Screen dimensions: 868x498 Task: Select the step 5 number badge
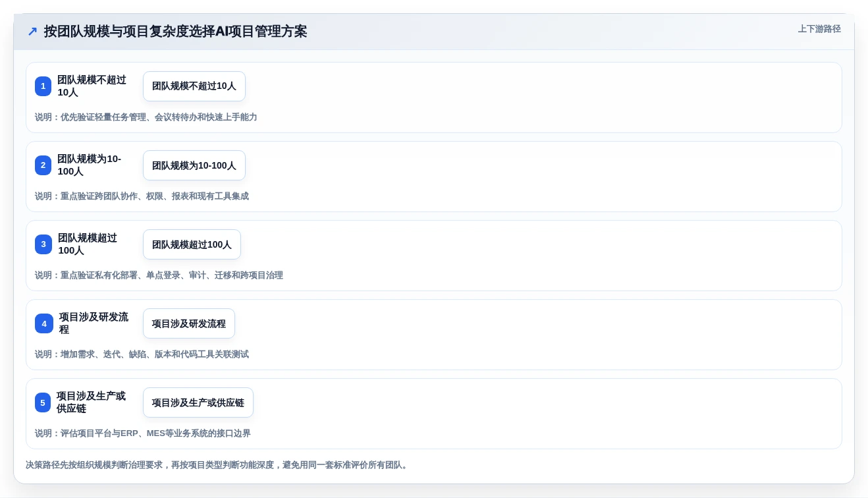[43, 402]
